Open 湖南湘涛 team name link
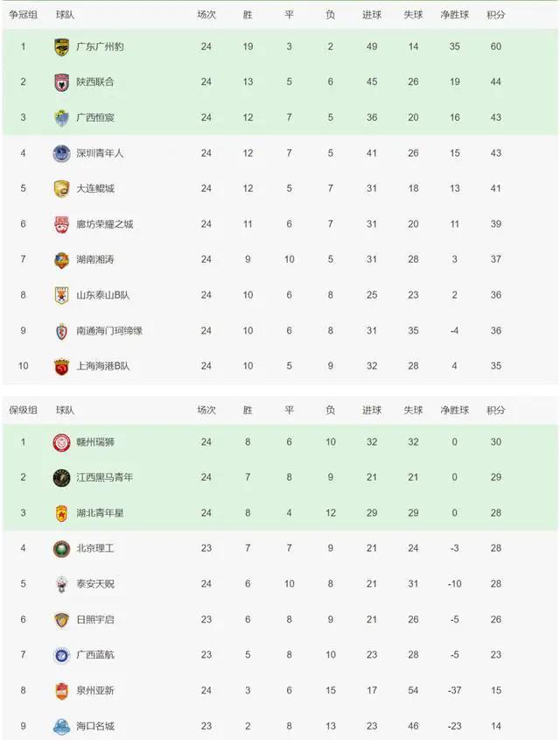560x740 pixels. point(95,259)
